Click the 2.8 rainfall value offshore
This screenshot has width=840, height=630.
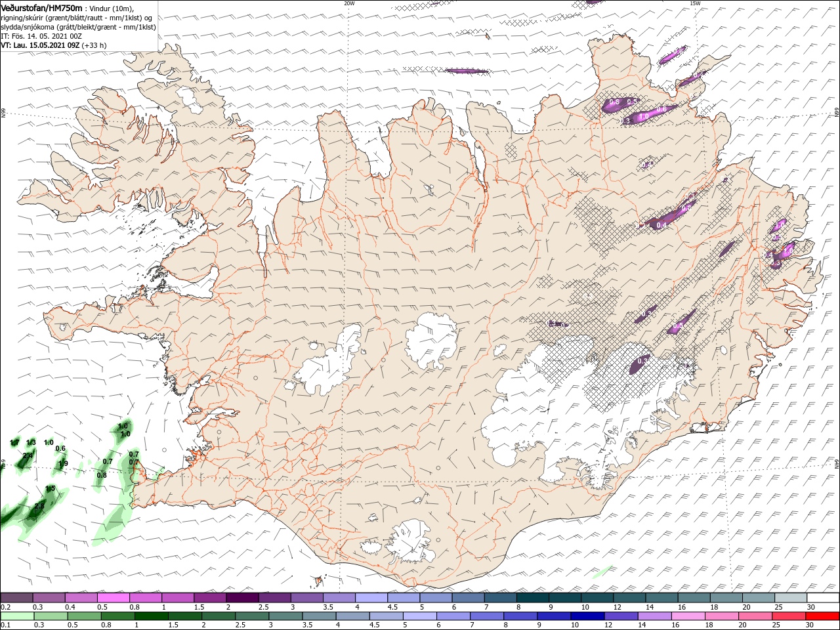pyautogui.click(x=39, y=506)
